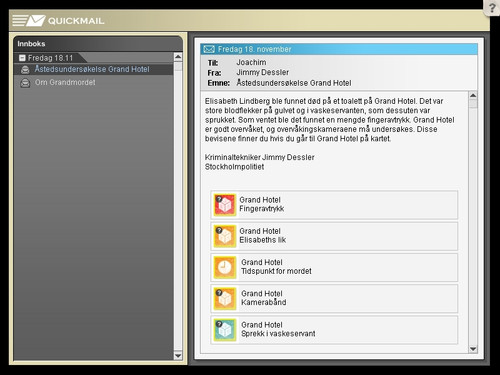Click the orange Elisabeths lik evidence icon
Image resolution: width=500 pixels, height=375 pixels.
(225, 236)
